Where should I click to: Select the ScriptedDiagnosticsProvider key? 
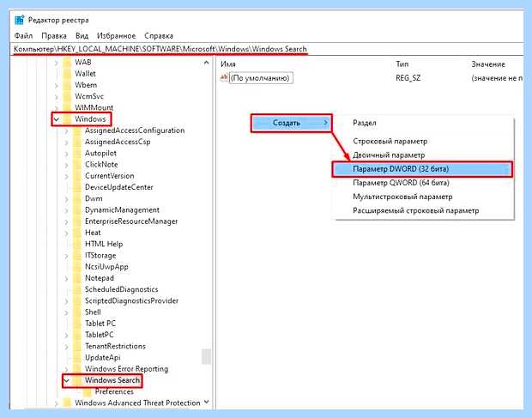(131, 301)
